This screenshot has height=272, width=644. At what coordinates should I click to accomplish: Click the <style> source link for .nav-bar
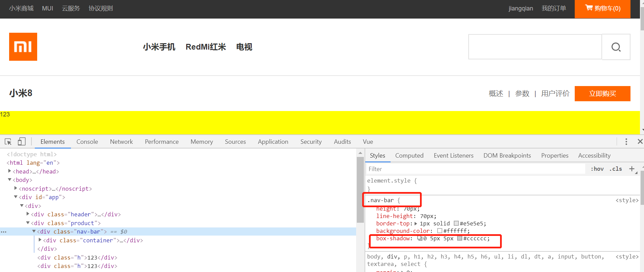click(627, 200)
